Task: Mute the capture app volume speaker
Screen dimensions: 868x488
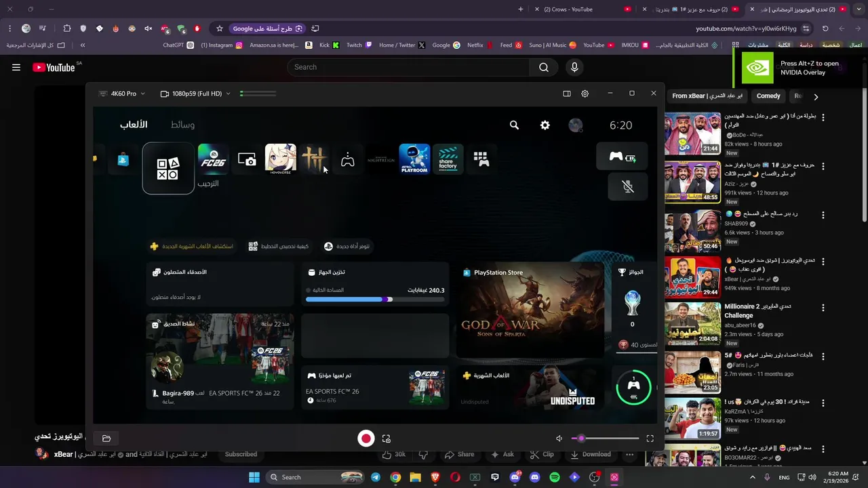Action: [x=559, y=439]
